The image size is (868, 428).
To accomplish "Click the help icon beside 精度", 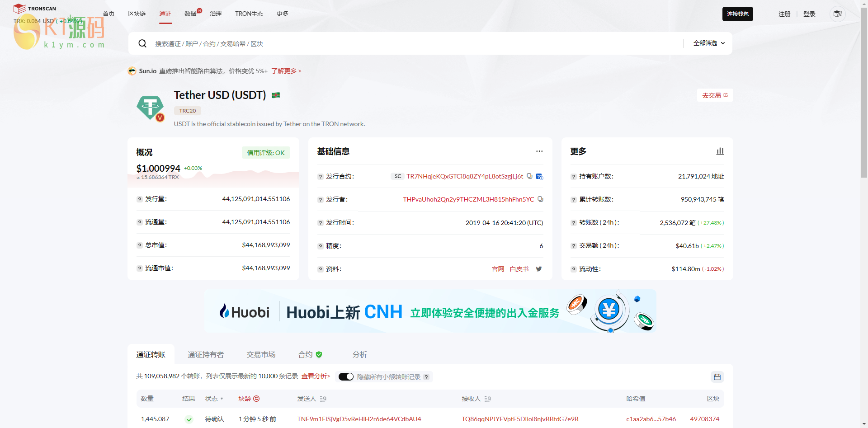I will point(321,246).
